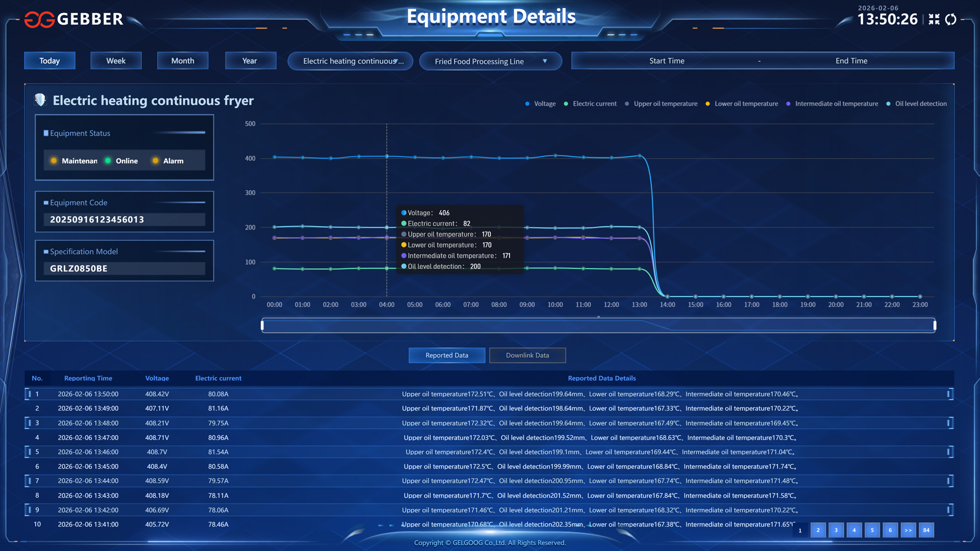Click the GEBBER logo icon
The height and width of the screenshot is (551, 980).
39,19
